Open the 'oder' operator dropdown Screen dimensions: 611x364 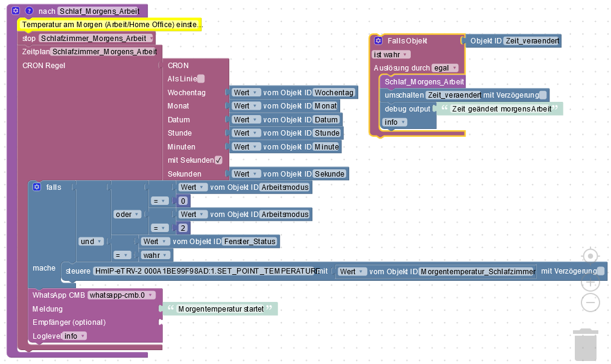[127, 215]
